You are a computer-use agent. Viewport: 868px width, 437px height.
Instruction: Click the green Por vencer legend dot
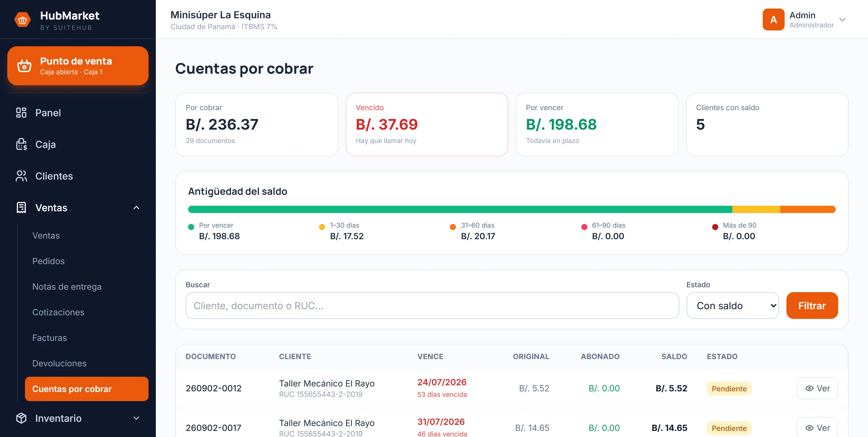pos(191,227)
